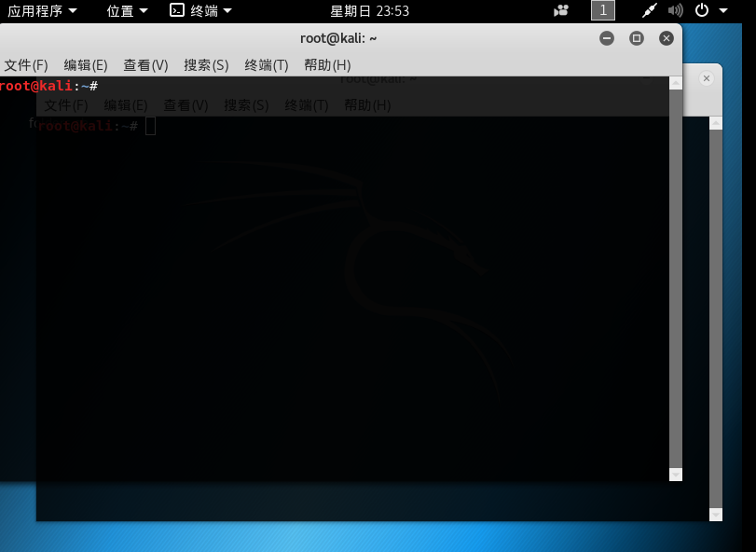Minimize the front root@kali terminal window

click(x=607, y=38)
